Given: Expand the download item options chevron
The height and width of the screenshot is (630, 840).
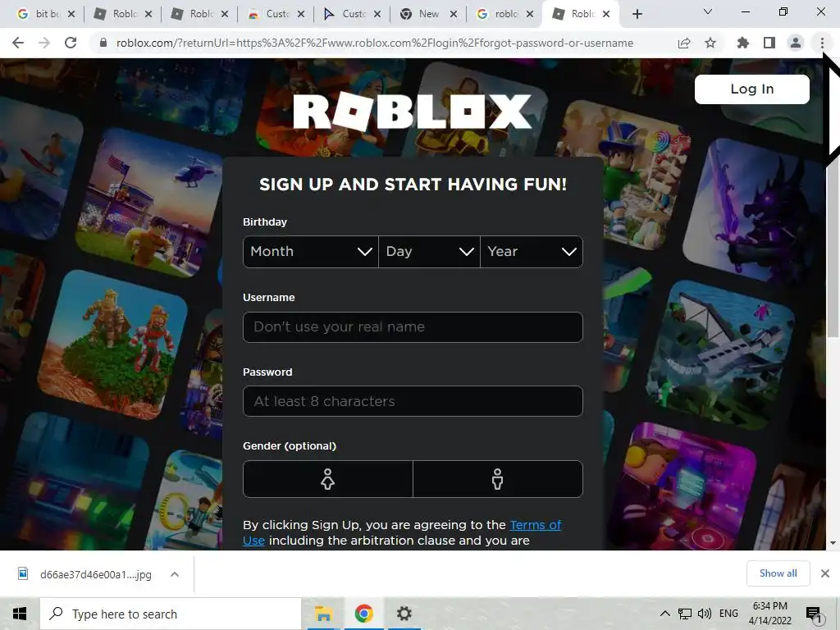Looking at the screenshot, I should click(175, 574).
